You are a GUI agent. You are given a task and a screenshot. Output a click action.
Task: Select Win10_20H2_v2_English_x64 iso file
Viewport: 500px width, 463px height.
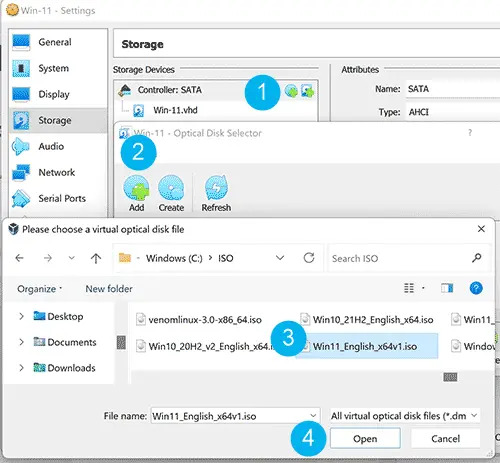pos(205,346)
